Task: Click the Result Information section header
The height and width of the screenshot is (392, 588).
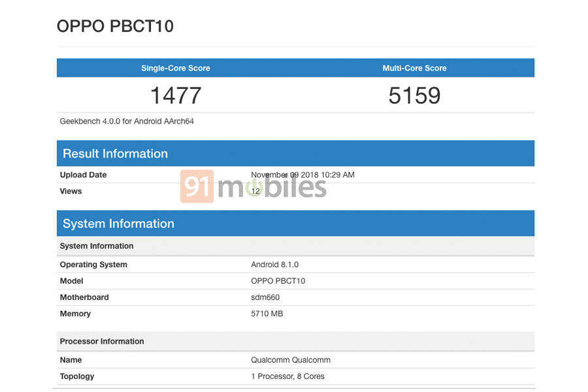Action: pyautogui.click(x=115, y=153)
